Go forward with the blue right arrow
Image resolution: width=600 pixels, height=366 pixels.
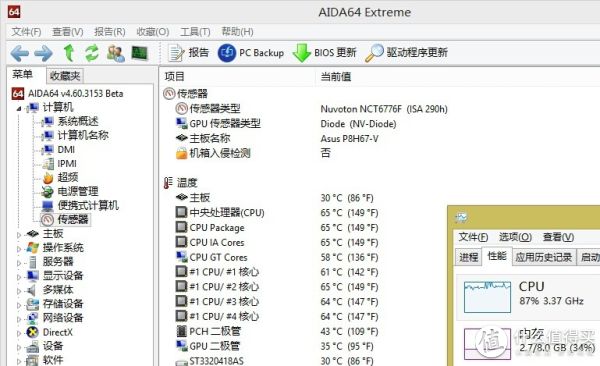tap(44, 53)
